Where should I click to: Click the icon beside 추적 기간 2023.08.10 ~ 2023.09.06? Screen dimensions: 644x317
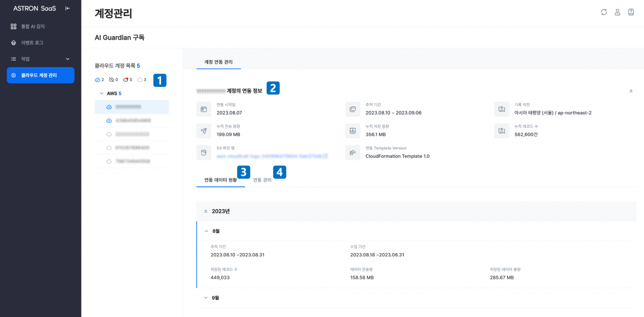353,109
